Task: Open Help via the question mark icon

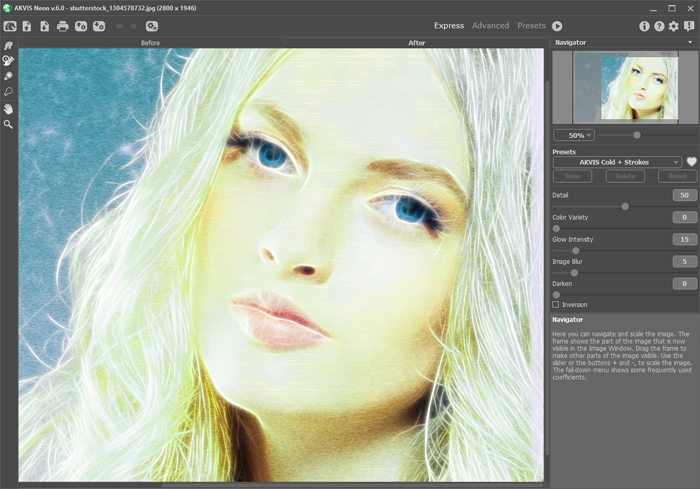Action: click(x=658, y=26)
